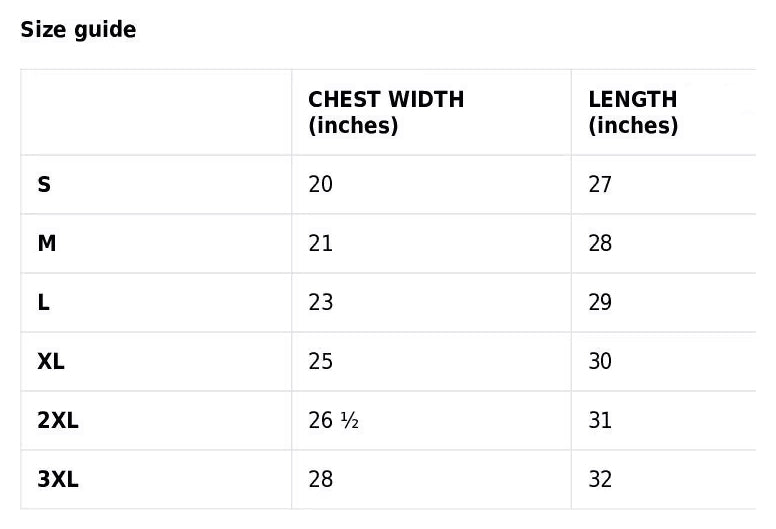
Task: Click chest width value 25 for XL
Action: click(x=321, y=362)
